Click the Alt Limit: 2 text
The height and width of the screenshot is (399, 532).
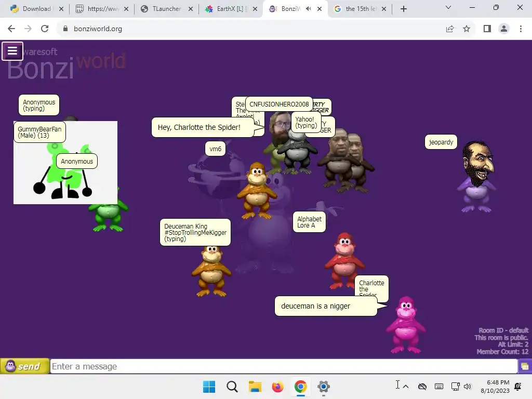(x=513, y=344)
